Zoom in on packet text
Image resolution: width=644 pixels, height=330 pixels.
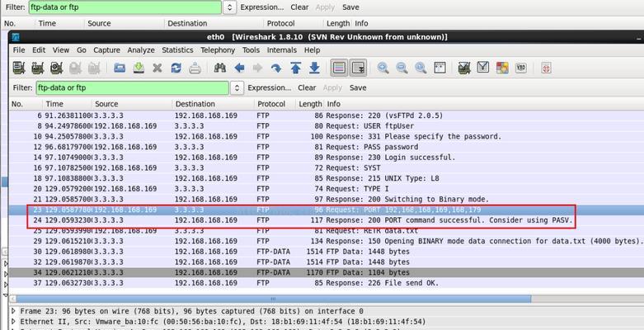pos(383,68)
